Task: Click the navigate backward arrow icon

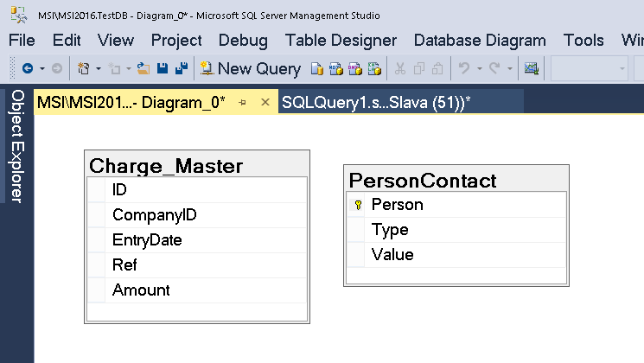Action: point(28,68)
